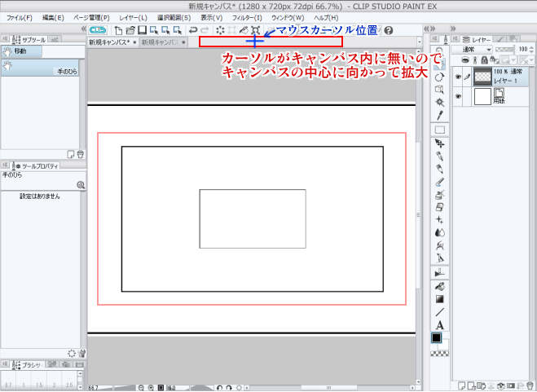Hide layer 'レイヤー 1' with eye icon
Viewport: 537px width, 392px height.
[457, 76]
